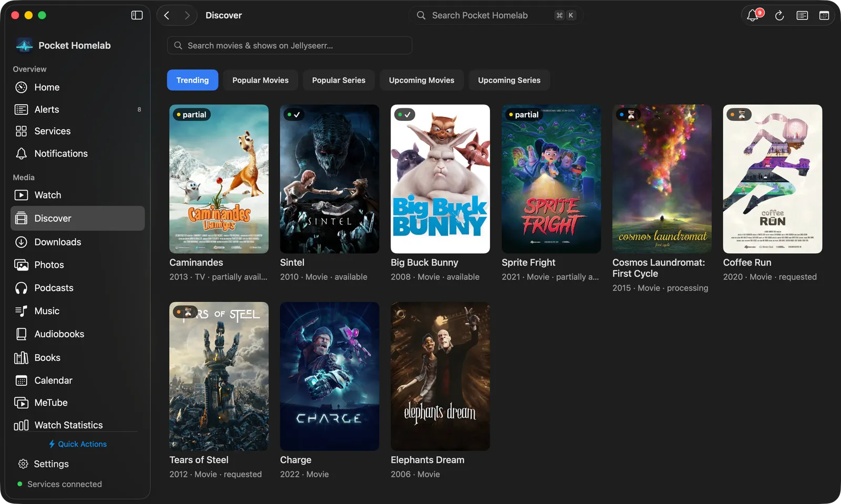This screenshot has height=504, width=841.
Task: Open the calendar icon in top toolbar
Action: [824, 16]
